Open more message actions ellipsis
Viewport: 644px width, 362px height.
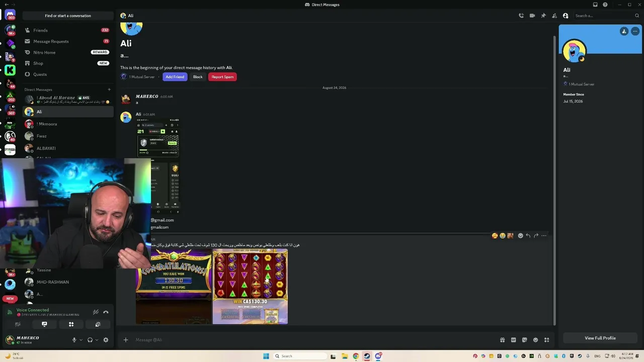pos(544,235)
